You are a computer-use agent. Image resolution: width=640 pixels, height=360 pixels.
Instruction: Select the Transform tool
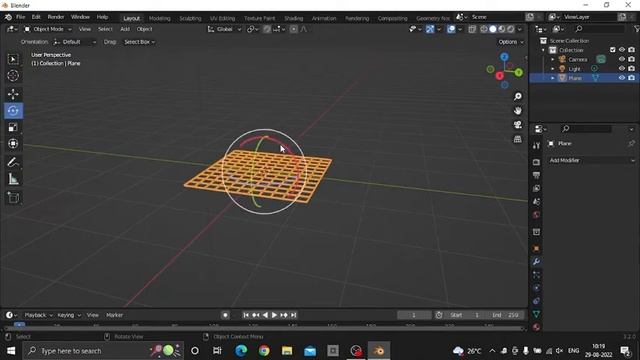click(13, 144)
